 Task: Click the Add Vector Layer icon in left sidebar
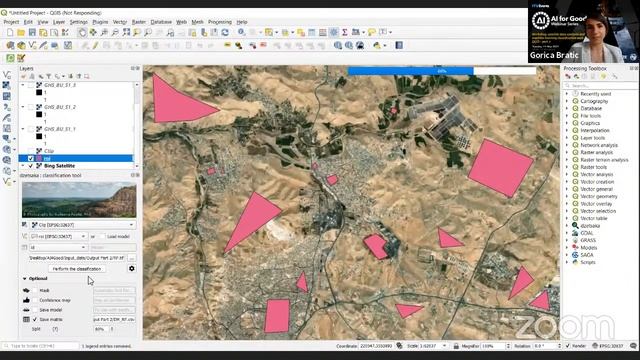click(7, 75)
